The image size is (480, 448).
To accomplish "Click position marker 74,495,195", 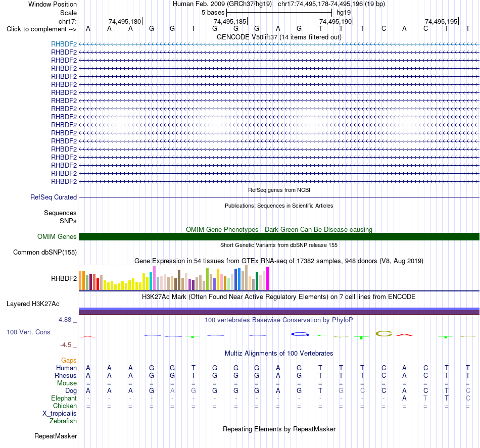I will point(441,21).
